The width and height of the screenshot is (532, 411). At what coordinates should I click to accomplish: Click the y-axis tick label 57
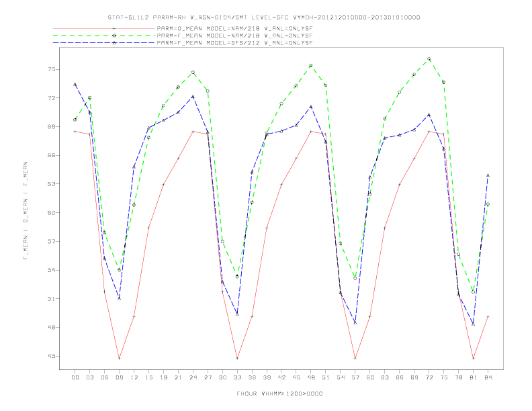click(52, 242)
